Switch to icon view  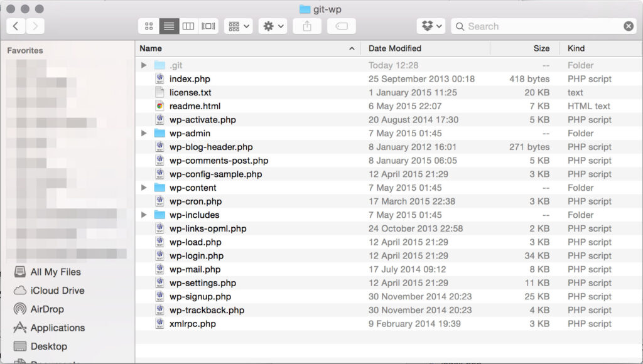coord(149,26)
